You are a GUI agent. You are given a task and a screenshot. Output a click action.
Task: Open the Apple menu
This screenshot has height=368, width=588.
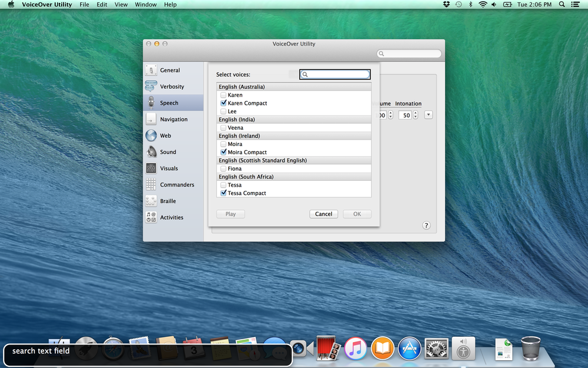(x=11, y=5)
